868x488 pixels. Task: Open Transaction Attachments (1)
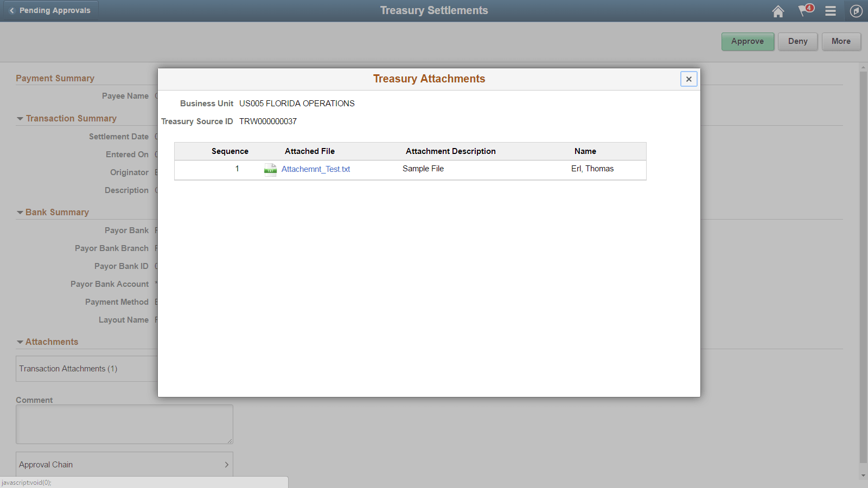pos(67,369)
